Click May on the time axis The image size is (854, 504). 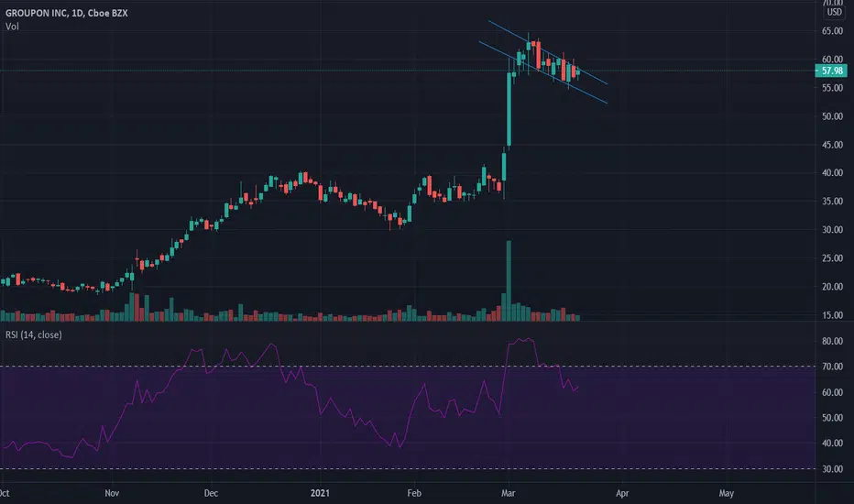click(726, 493)
